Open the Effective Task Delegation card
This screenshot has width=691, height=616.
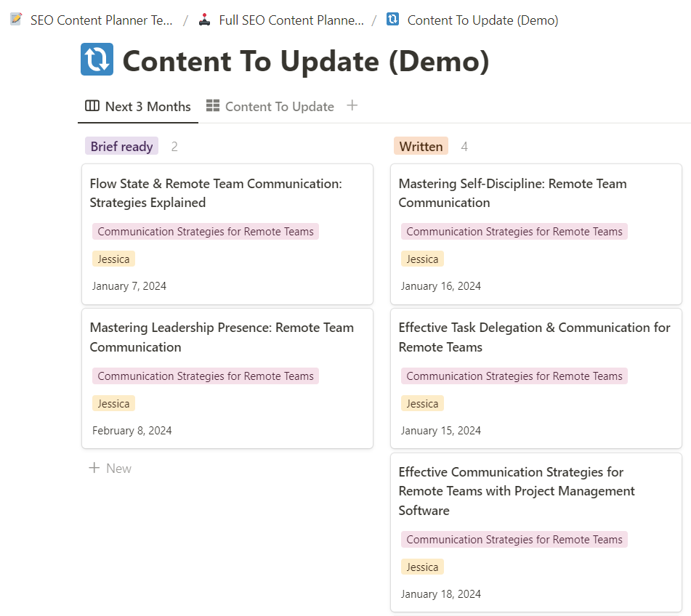(534, 337)
